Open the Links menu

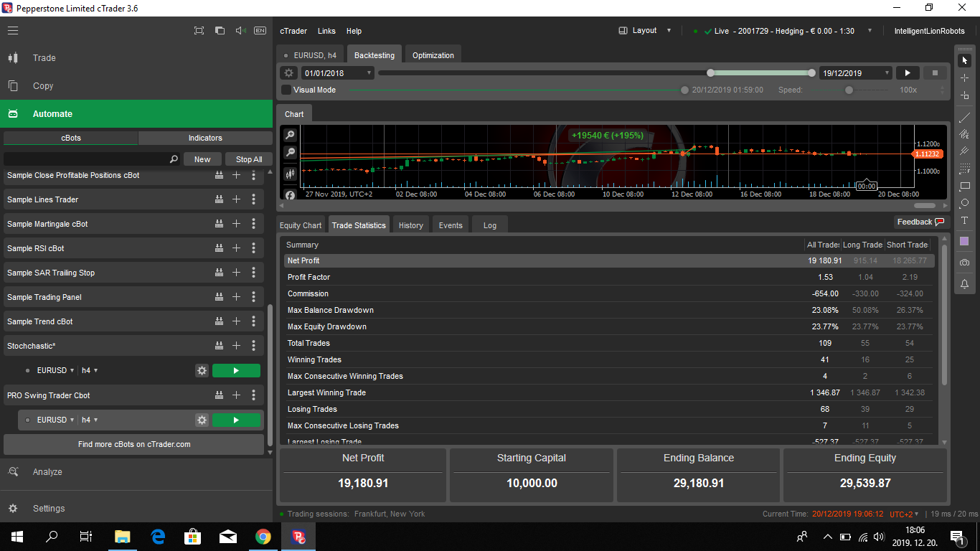(x=326, y=31)
